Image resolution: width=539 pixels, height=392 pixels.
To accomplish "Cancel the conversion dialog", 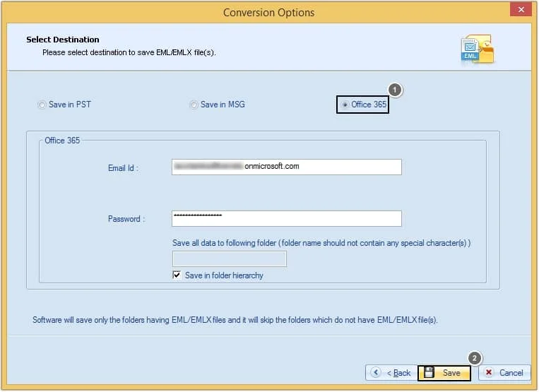I will pos(504,373).
